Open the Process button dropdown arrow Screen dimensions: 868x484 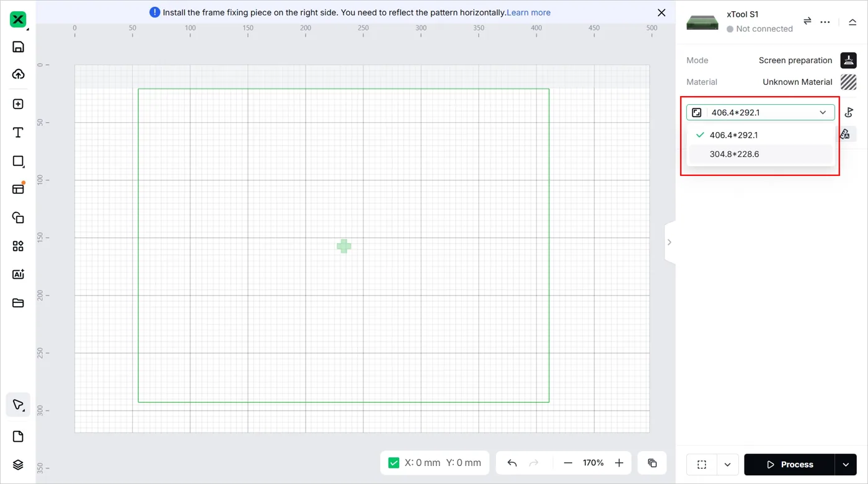[846, 464]
